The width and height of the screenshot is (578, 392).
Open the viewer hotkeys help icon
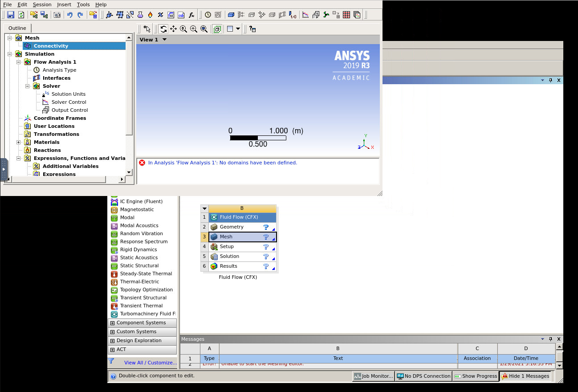click(x=252, y=29)
